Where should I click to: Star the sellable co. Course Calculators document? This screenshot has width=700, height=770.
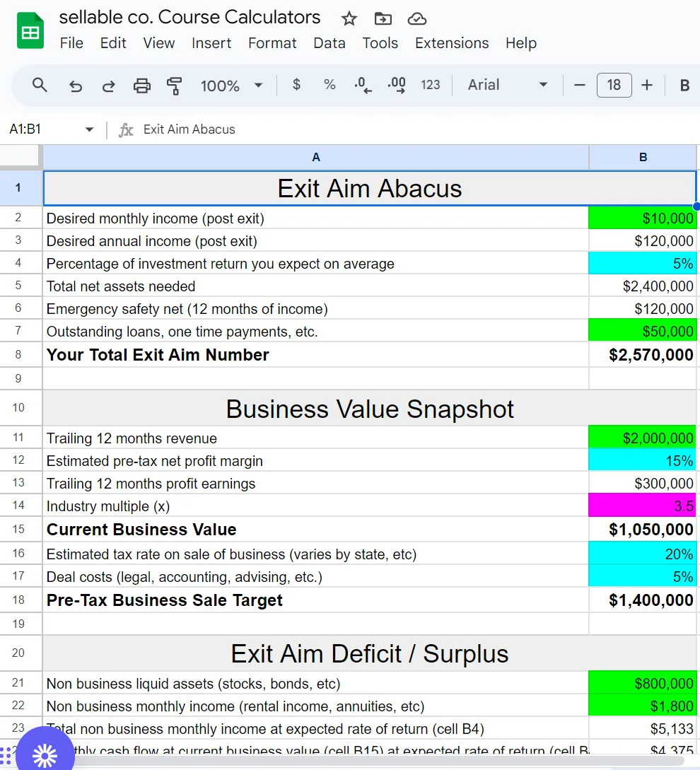click(349, 18)
